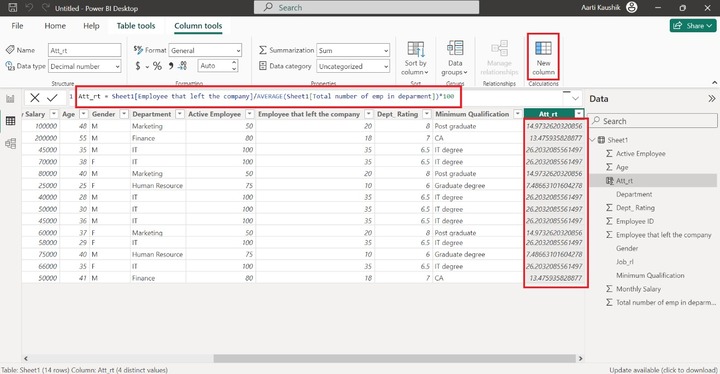Open filter dropdown on Active Employee header
The width and height of the screenshot is (720, 374).
[249, 113]
